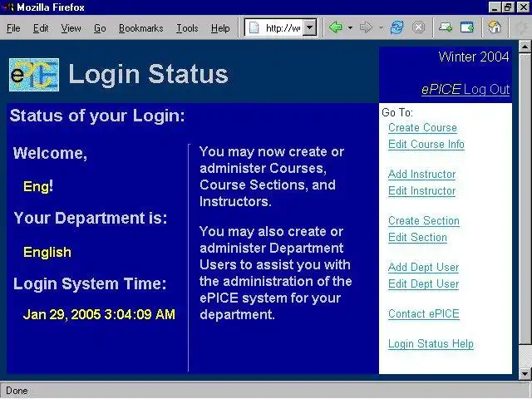
Task: Open the Edit menu
Action: (x=41, y=28)
